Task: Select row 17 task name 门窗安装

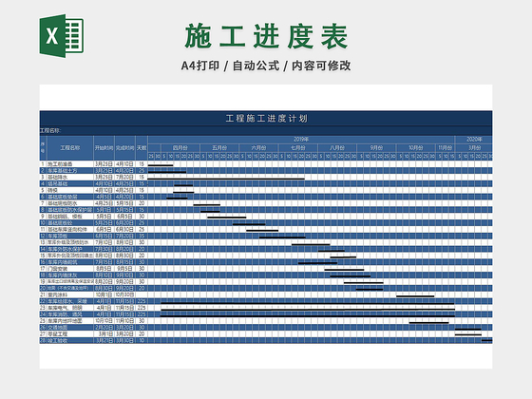Action: pyautogui.click(x=57, y=268)
